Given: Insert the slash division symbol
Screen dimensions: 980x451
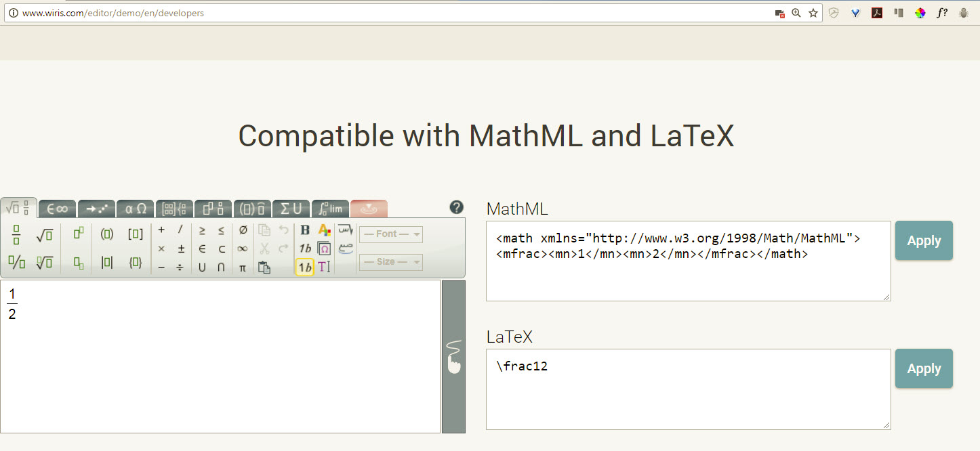Looking at the screenshot, I should tap(181, 230).
